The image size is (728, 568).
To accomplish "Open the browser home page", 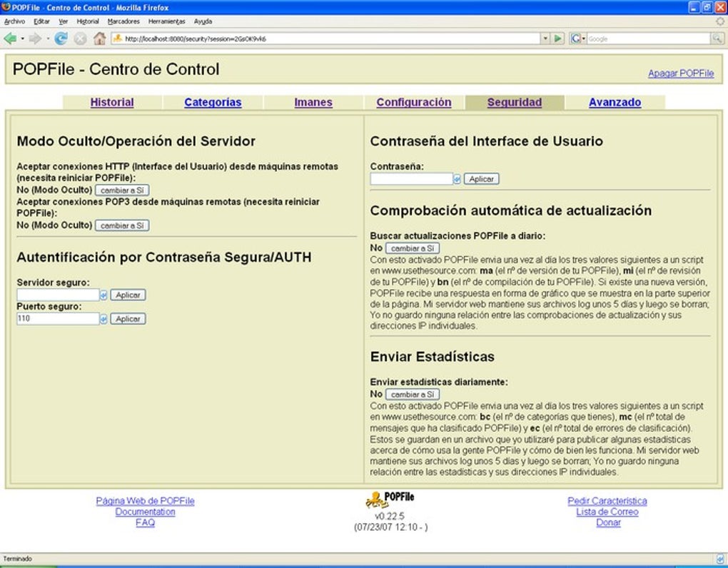I will (99, 40).
